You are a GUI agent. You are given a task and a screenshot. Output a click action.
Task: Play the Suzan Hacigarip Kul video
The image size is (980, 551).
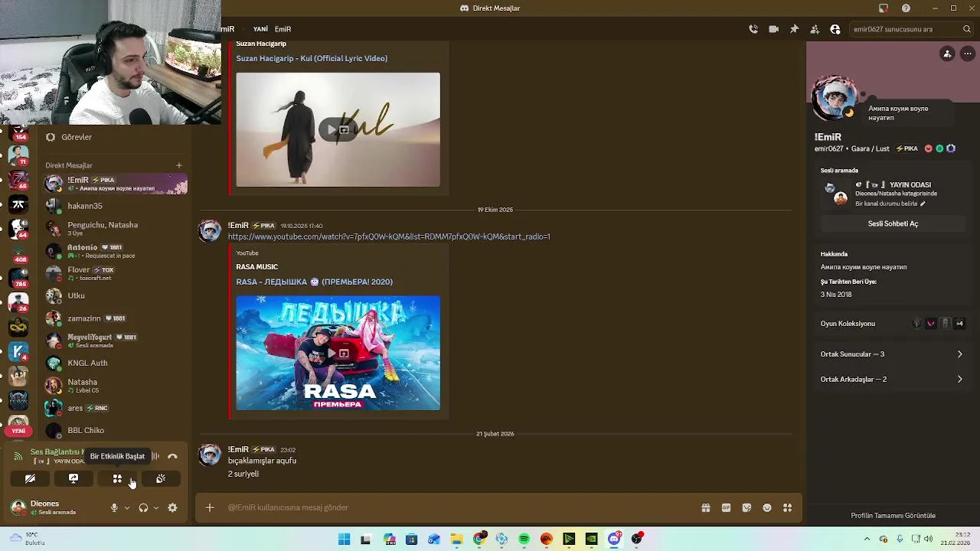(x=332, y=130)
